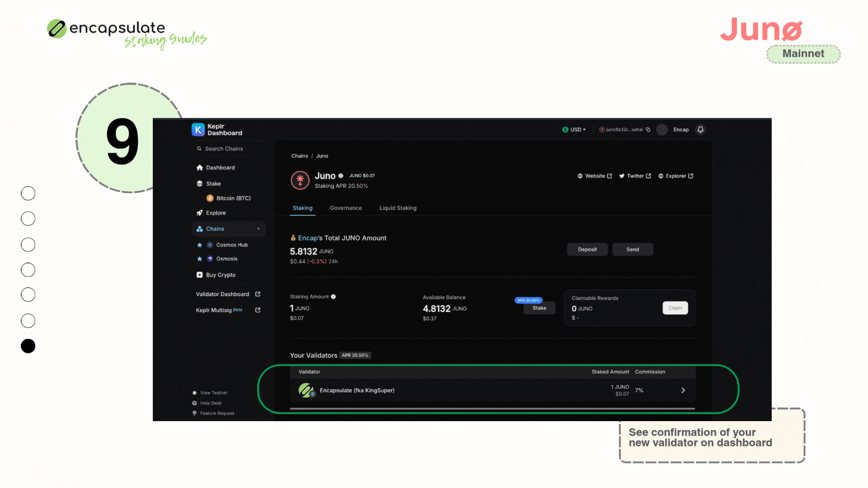Collapse the Chains sidebar section

tap(258, 229)
